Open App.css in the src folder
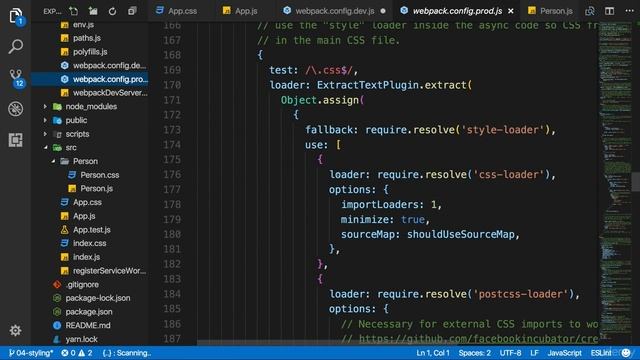 click(87, 202)
